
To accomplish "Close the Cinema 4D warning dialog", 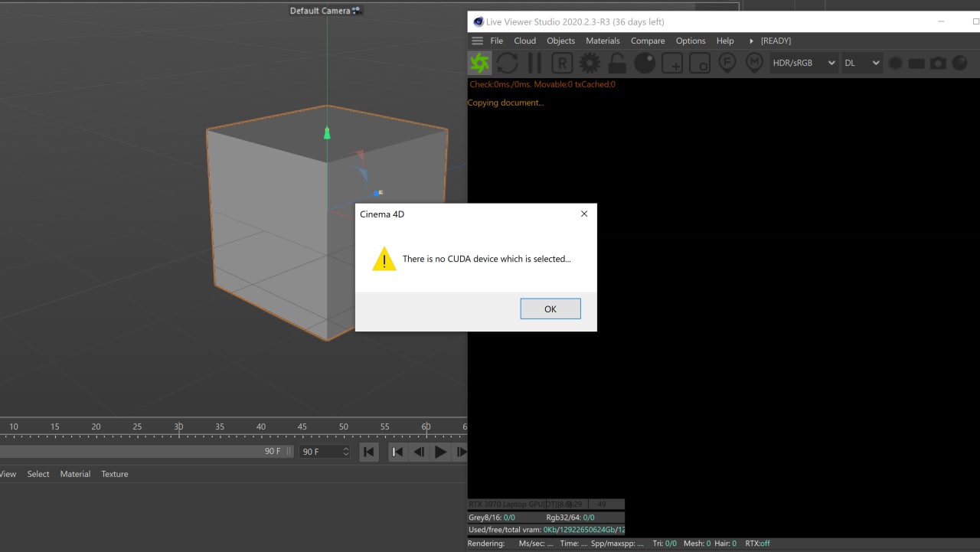I will pyautogui.click(x=584, y=214).
